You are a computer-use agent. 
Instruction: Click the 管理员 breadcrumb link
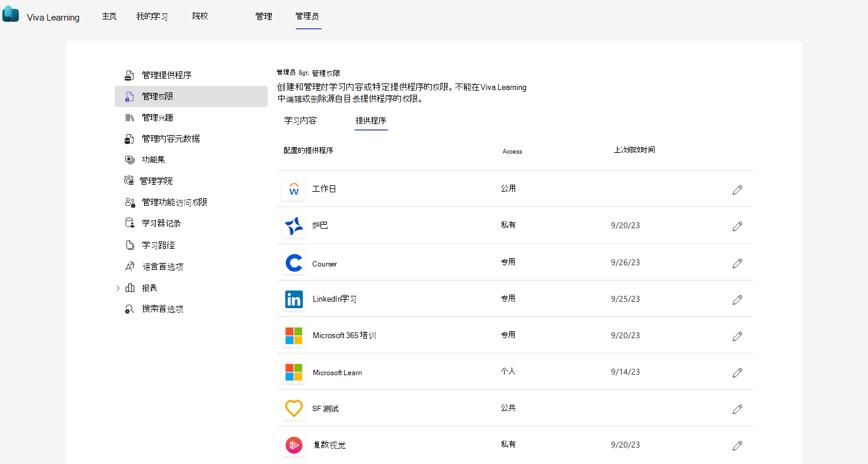[286, 73]
